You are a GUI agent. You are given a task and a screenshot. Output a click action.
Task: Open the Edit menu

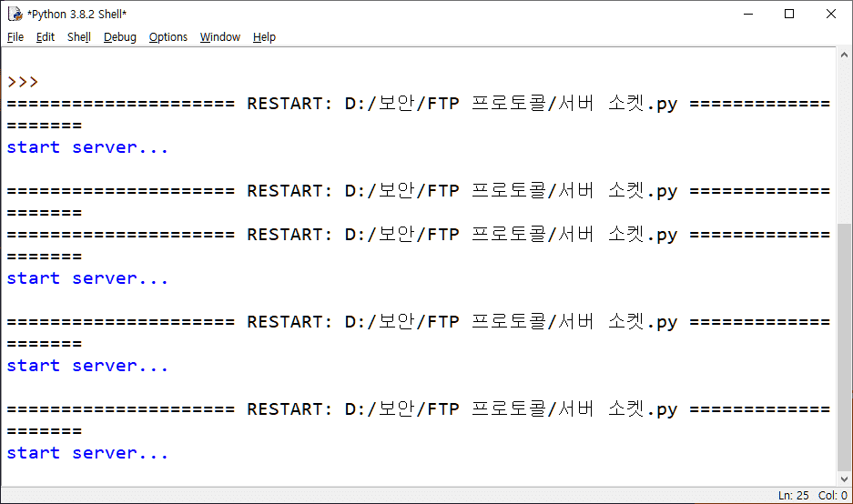pos(46,37)
